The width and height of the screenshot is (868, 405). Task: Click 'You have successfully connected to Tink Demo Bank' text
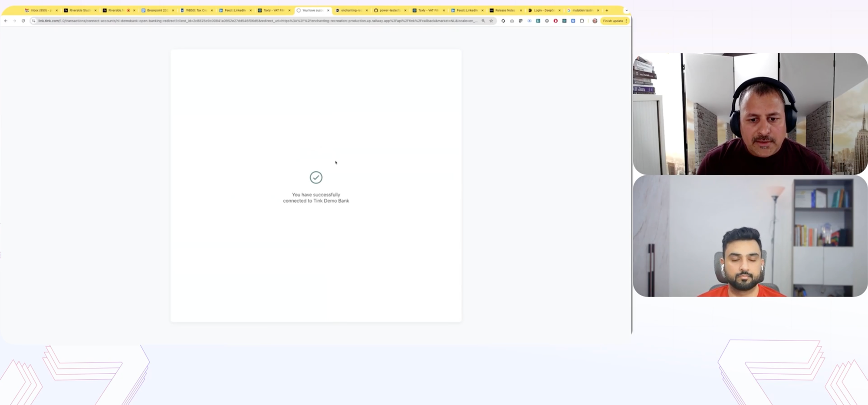point(316,198)
